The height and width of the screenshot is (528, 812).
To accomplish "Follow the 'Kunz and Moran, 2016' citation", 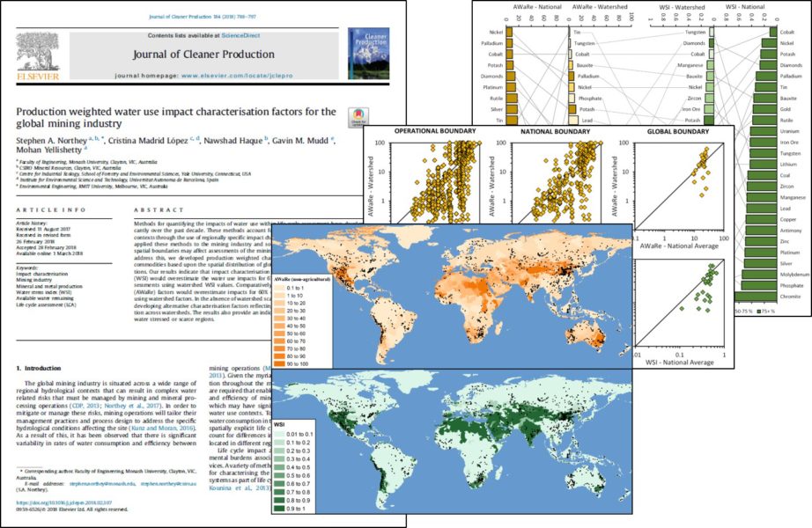I will 163,429.
